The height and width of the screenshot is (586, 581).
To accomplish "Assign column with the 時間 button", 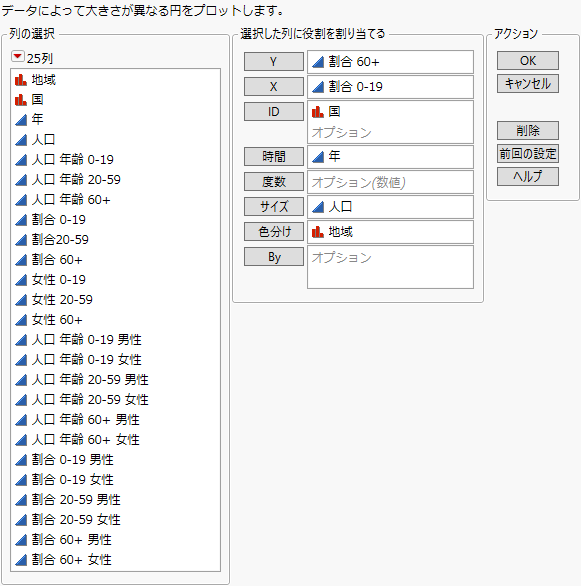I will (x=273, y=157).
